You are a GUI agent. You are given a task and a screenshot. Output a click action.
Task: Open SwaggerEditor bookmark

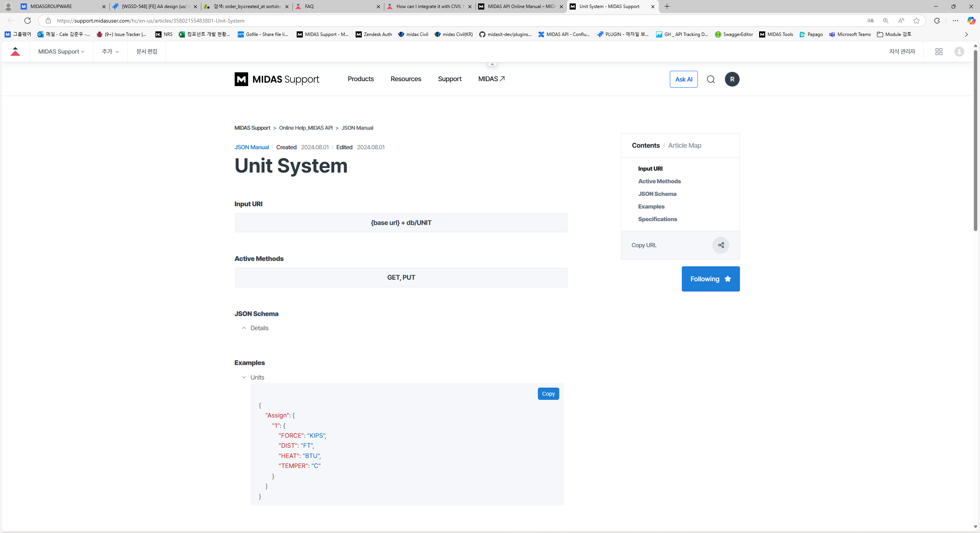[734, 34]
